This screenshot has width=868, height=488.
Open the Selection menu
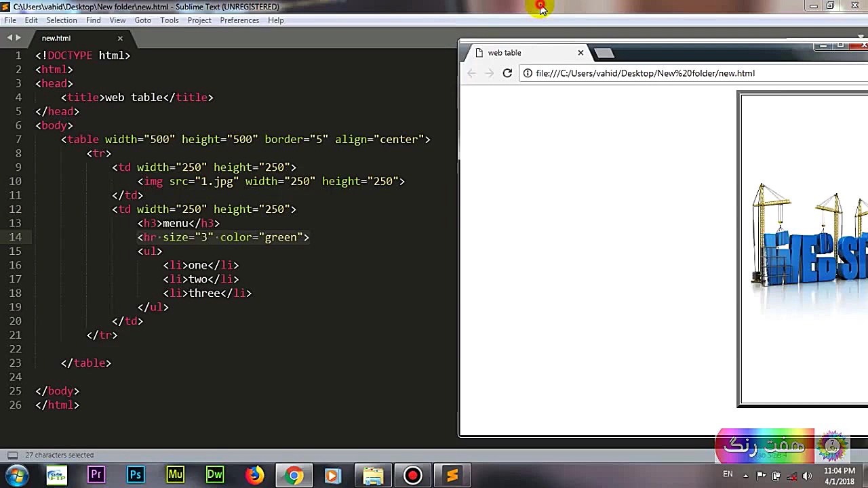point(62,20)
